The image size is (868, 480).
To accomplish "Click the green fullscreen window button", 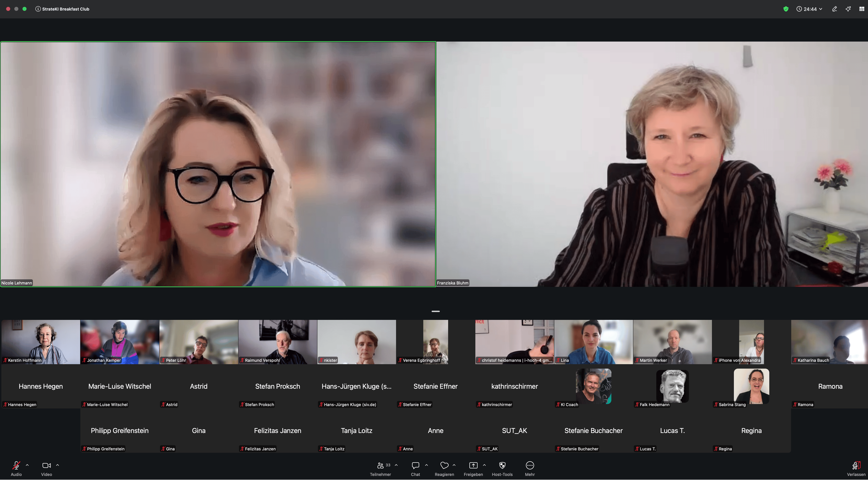I will coord(25,9).
